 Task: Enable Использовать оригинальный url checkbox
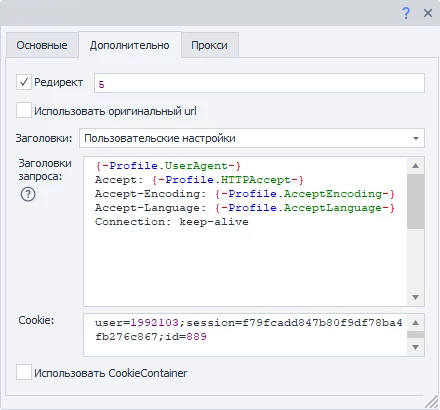coord(24,110)
